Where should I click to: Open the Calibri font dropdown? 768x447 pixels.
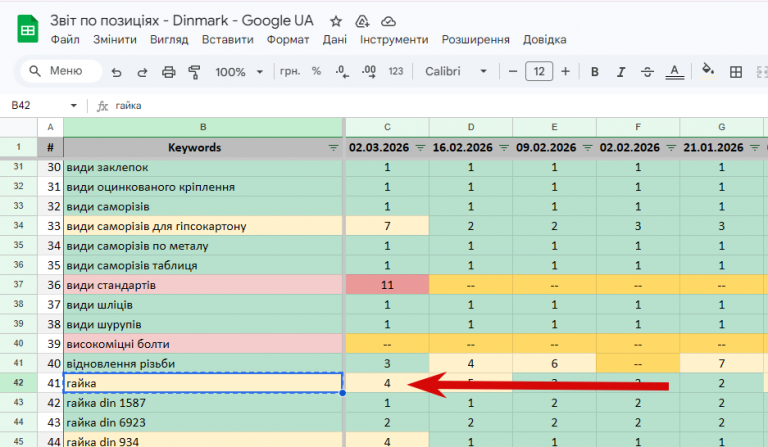pyautogui.click(x=456, y=72)
